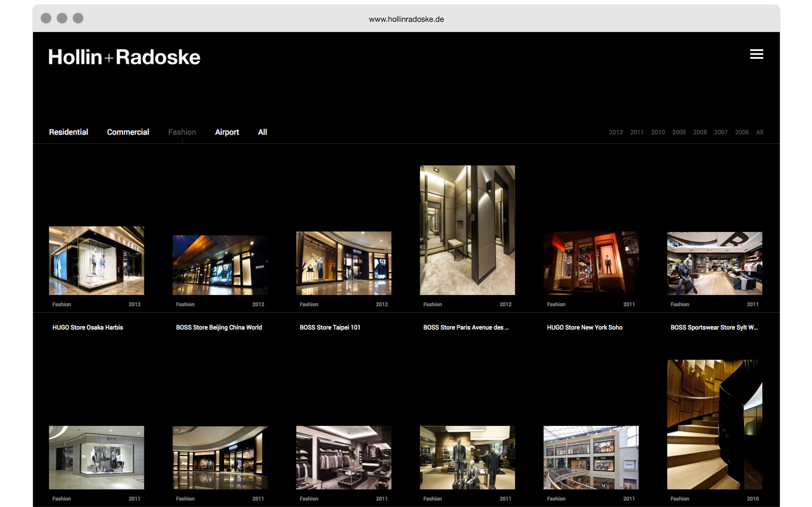The height and width of the screenshot is (507, 812).
Task: Open the hamburger menu icon
Action: [756, 54]
